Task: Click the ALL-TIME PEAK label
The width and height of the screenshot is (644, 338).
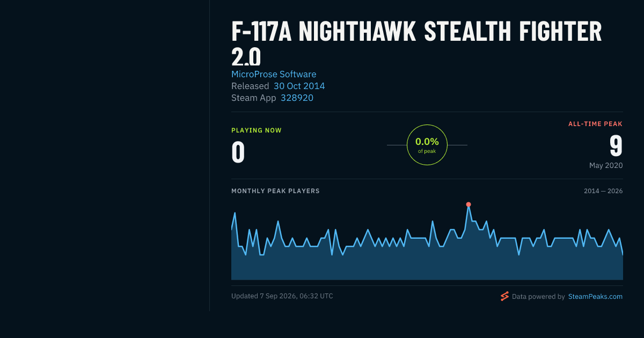Action: (x=595, y=124)
